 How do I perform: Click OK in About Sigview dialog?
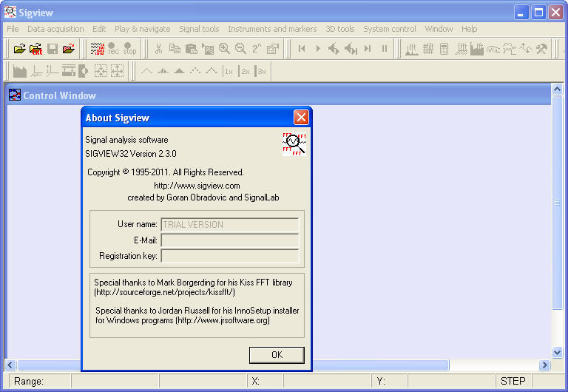(x=277, y=355)
